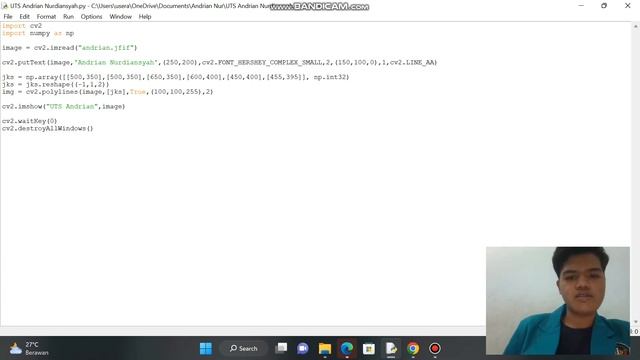The height and width of the screenshot is (360, 640).
Task: Open the Run menu
Action: click(x=68, y=17)
